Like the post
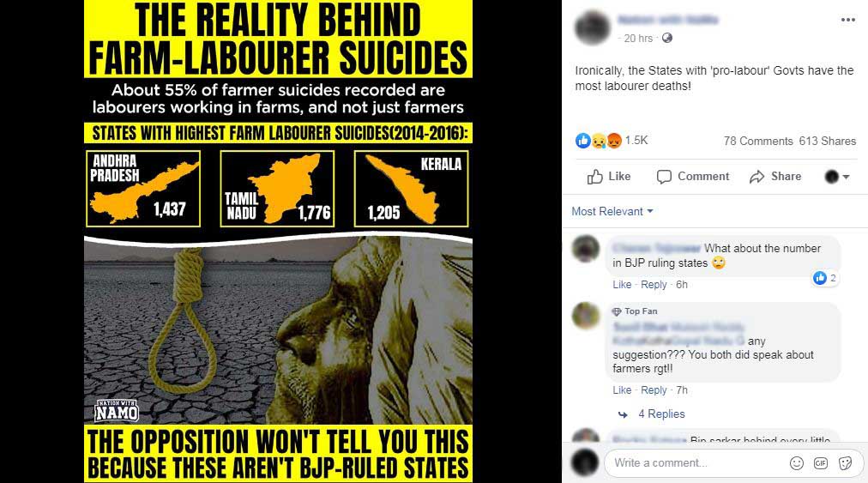Screen dimensions: 868x483 pos(609,176)
